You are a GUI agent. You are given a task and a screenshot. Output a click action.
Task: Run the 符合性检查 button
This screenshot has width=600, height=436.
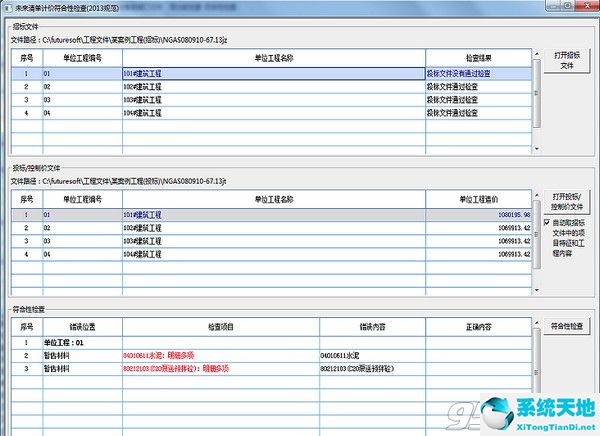click(x=567, y=326)
